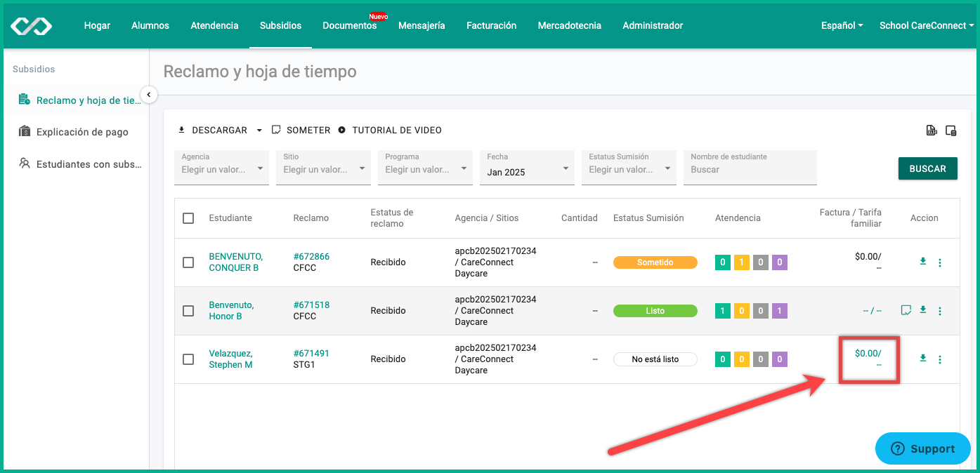Collapse the sidebar with chevron button

(x=148, y=95)
